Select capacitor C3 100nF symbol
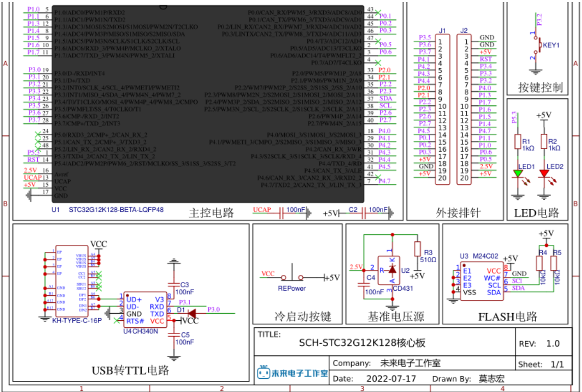 click(173, 285)
